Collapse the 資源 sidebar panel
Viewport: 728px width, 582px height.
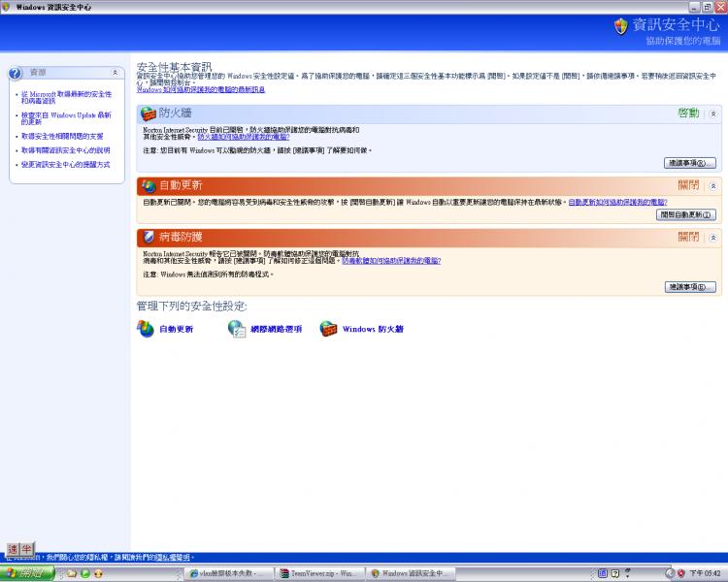[x=115, y=73]
